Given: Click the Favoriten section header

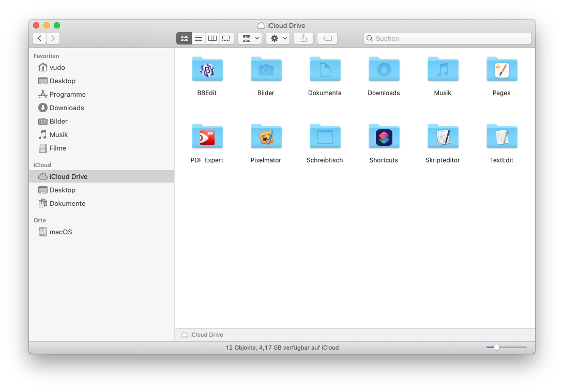Looking at the screenshot, I should pyautogui.click(x=47, y=56).
